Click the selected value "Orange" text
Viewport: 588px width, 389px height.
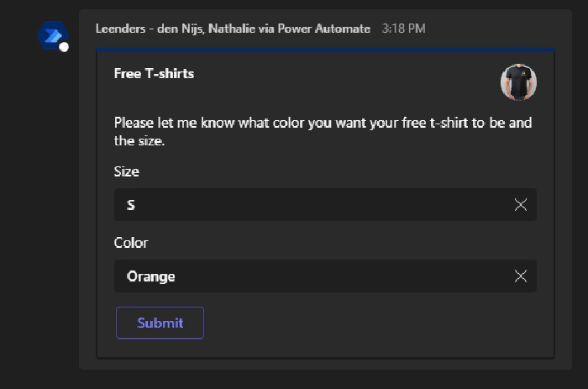151,276
